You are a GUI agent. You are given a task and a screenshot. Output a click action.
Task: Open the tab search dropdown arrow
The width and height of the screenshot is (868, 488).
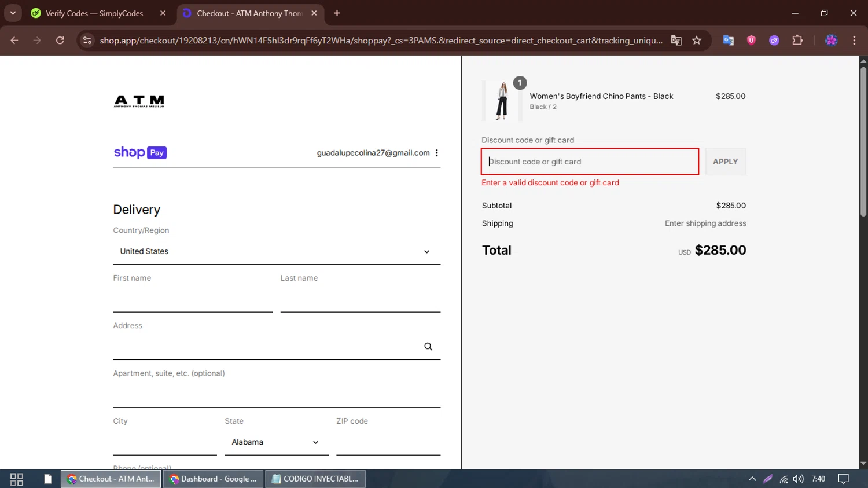pyautogui.click(x=13, y=13)
